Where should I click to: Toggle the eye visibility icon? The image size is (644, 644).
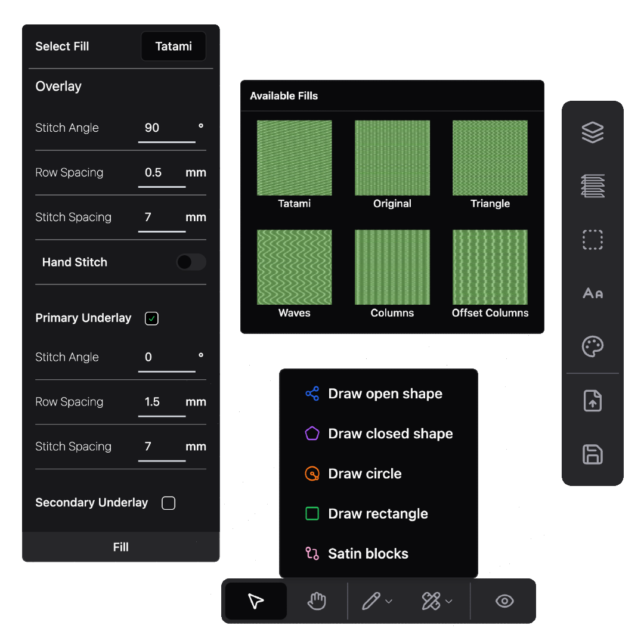pos(504,601)
